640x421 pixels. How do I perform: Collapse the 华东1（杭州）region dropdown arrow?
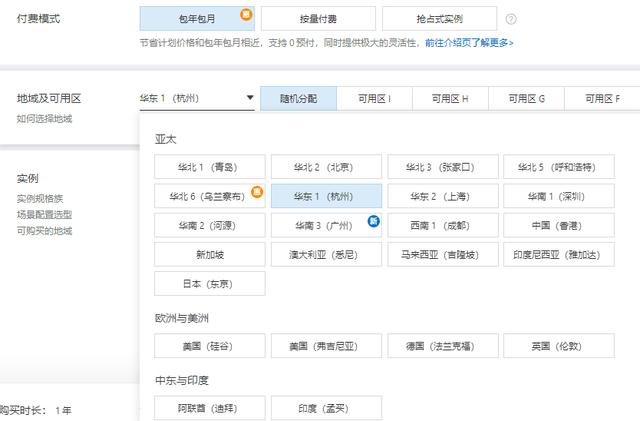coord(250,98)
